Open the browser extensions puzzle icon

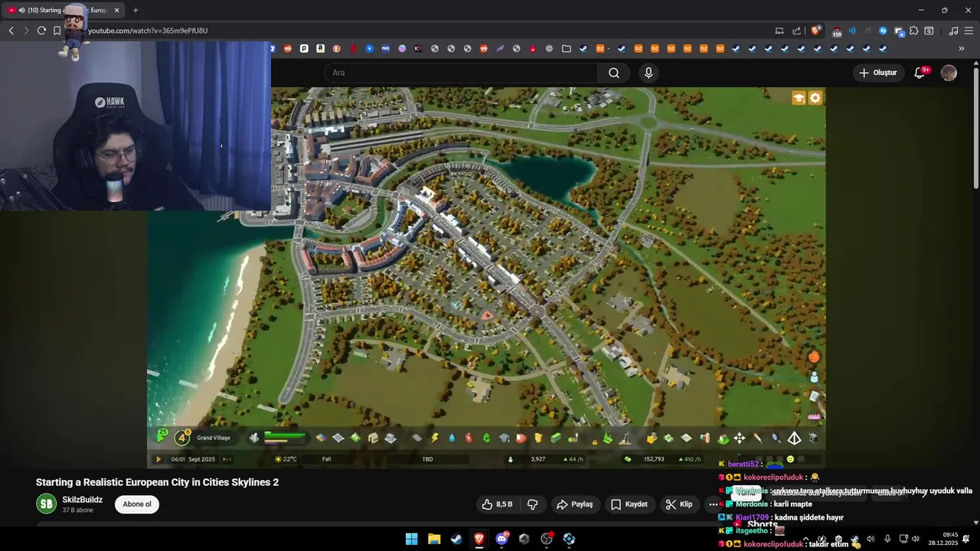(x=913, y=31)
